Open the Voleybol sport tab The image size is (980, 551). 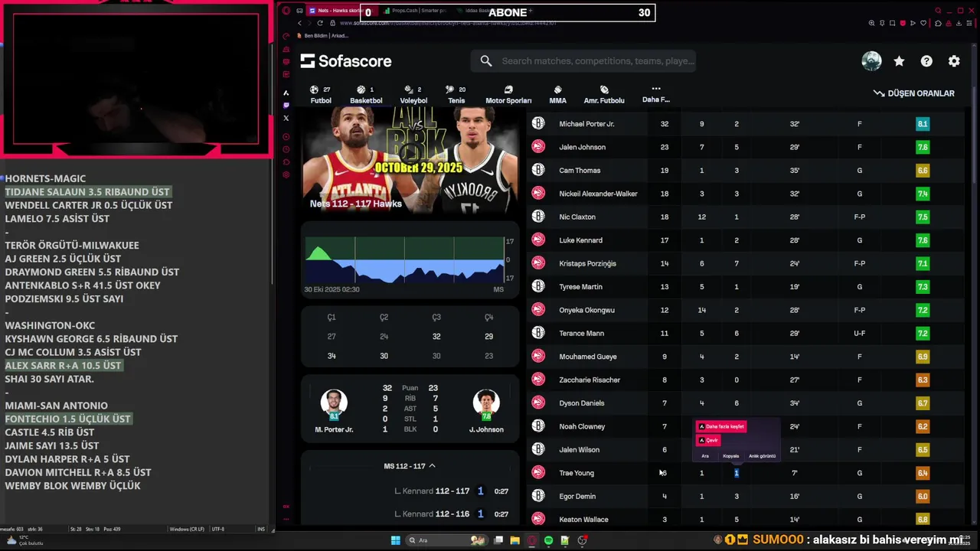click(413, 95)
